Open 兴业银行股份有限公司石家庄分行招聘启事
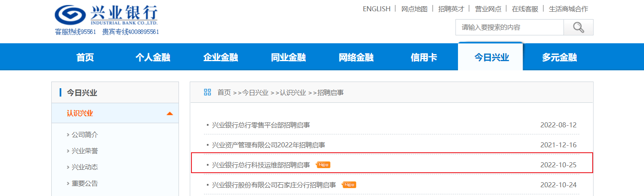Viewport: 644px width, 196px height. [x=274, y=185]
